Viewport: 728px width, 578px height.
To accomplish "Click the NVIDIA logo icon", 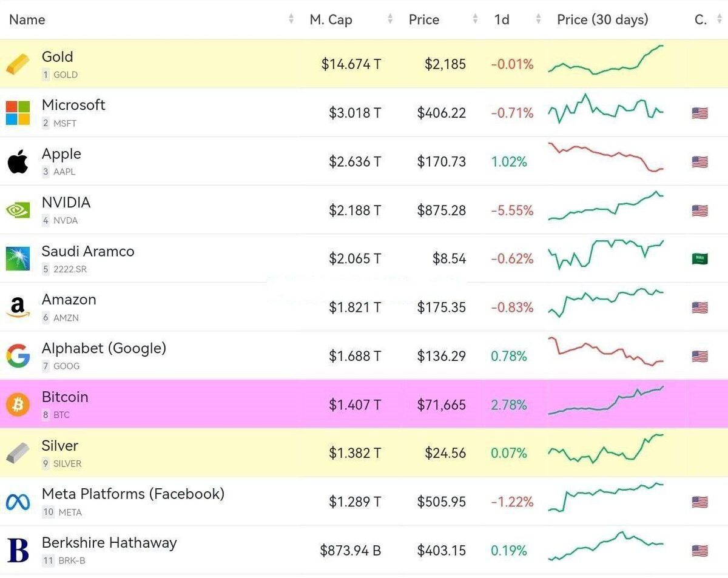I will (x=18, y=210).
